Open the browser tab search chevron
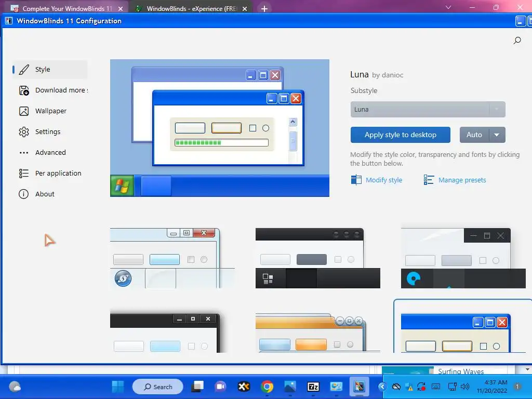532x399 pixels. tap(448, 7)
